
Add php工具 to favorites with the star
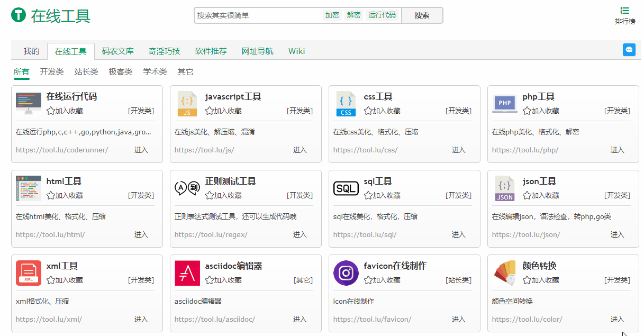click(x=527, y=111)
